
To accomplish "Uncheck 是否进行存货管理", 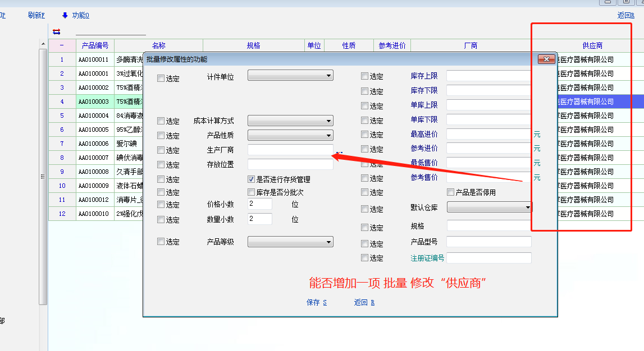I will click(252, 179).
